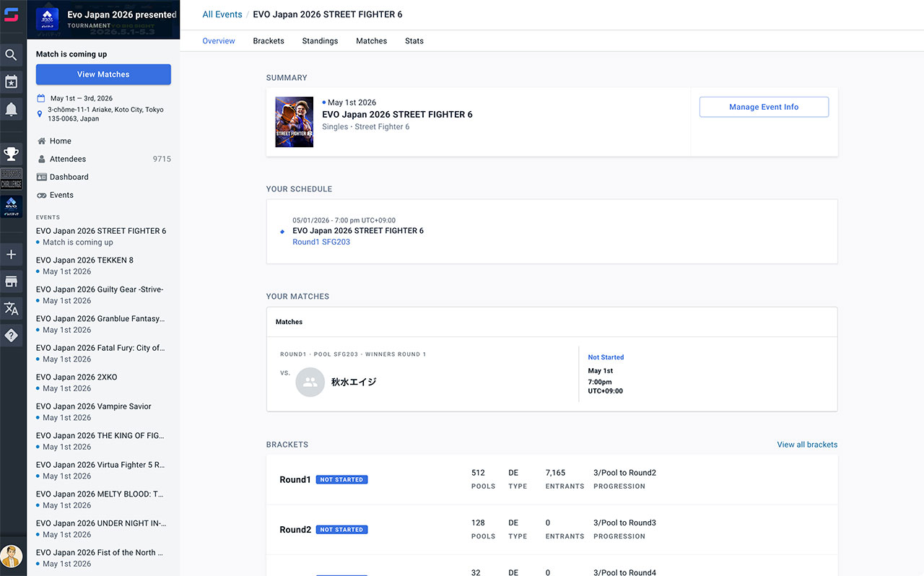
Task: Open the user profile avatar
Action: click(x=12, y=556)
